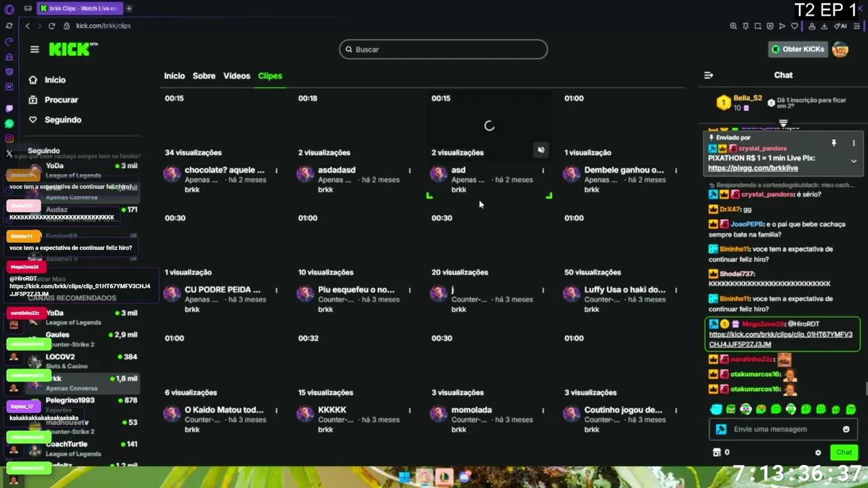Open WhatsApp in the browser sidebar
This screenshot has height=488, width=868.
9,123
